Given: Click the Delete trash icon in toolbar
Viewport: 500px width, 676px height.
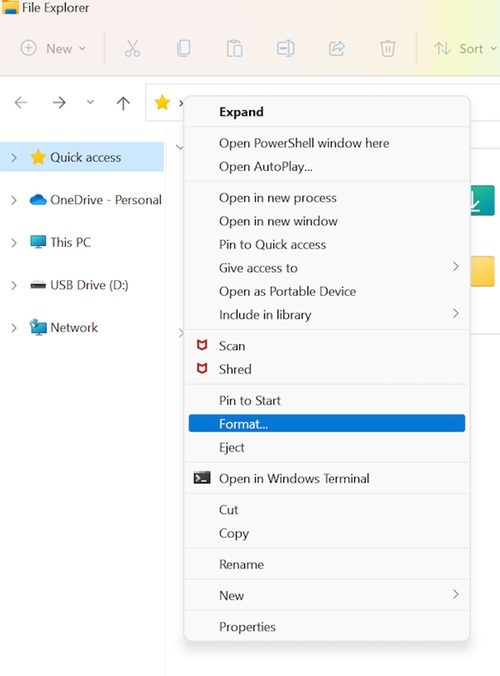Looking at the screenshot, I should [x=388, y=49].
